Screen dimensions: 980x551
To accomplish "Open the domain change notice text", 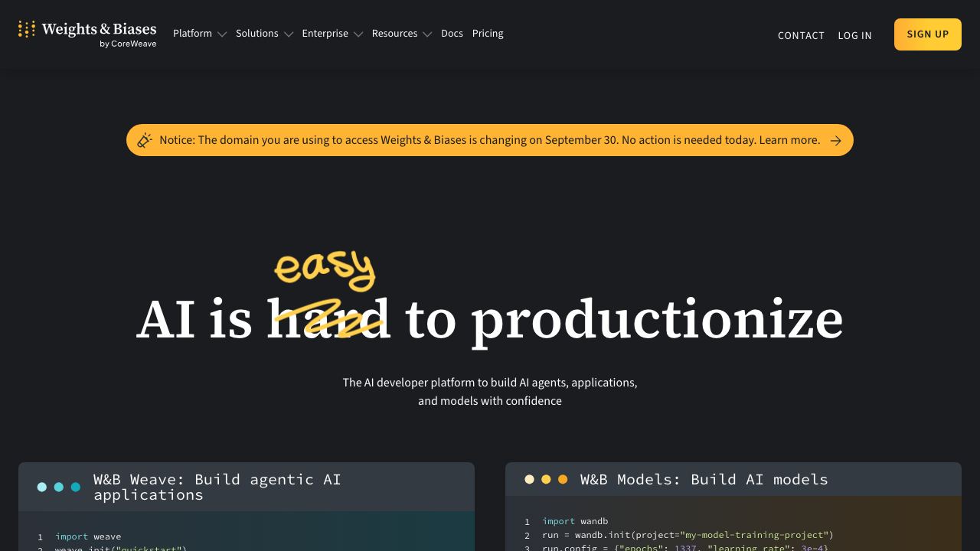I will (x=489, y=140).
